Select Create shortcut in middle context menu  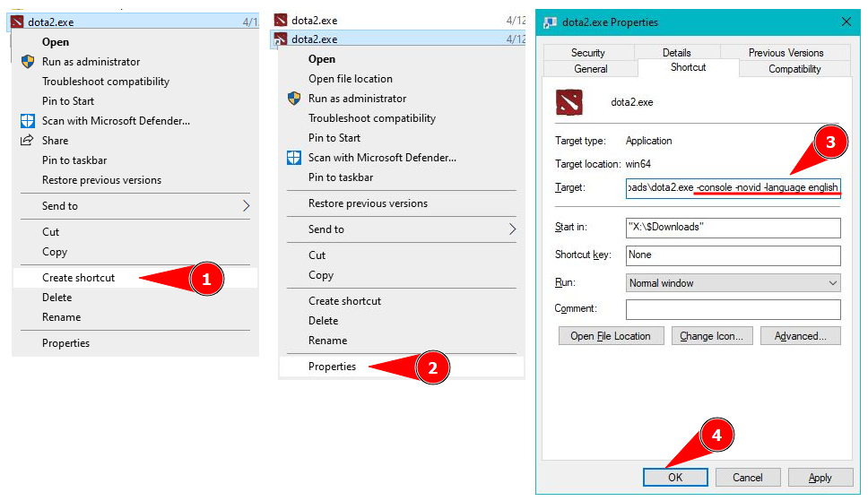coord(344,301)
